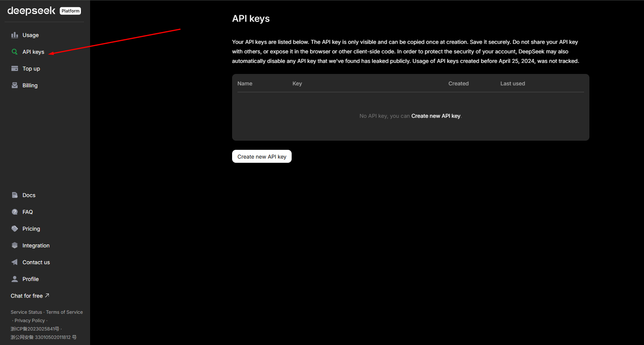Click the Usage bar chart icon
This screenshot has width=644, height=345.
[x=15, y=35]
